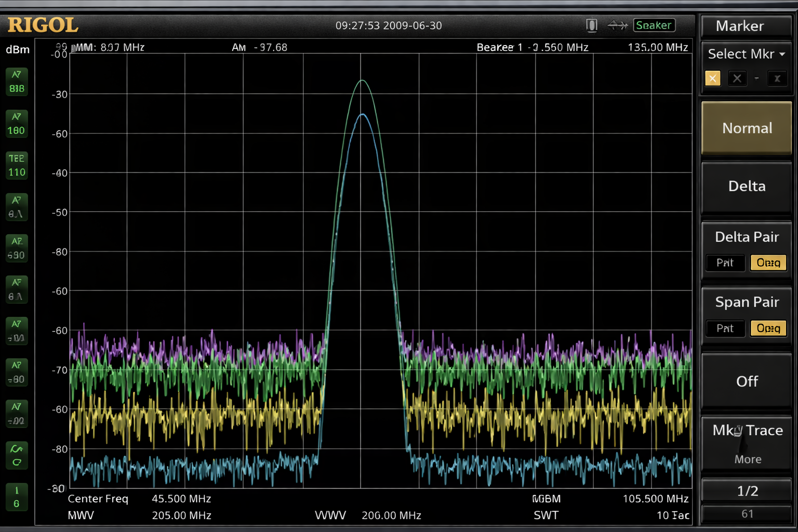The image size is (798, 532).
Task: Open More under Mkr Trace
Action: pyautogui.click(x=747, y=459)
